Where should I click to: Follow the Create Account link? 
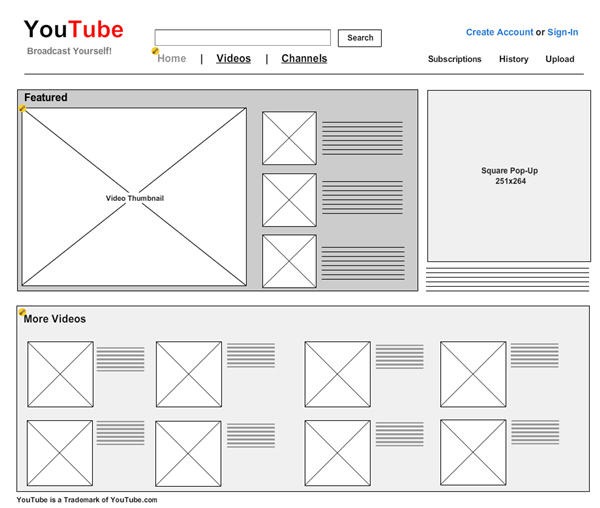[499, 33]
